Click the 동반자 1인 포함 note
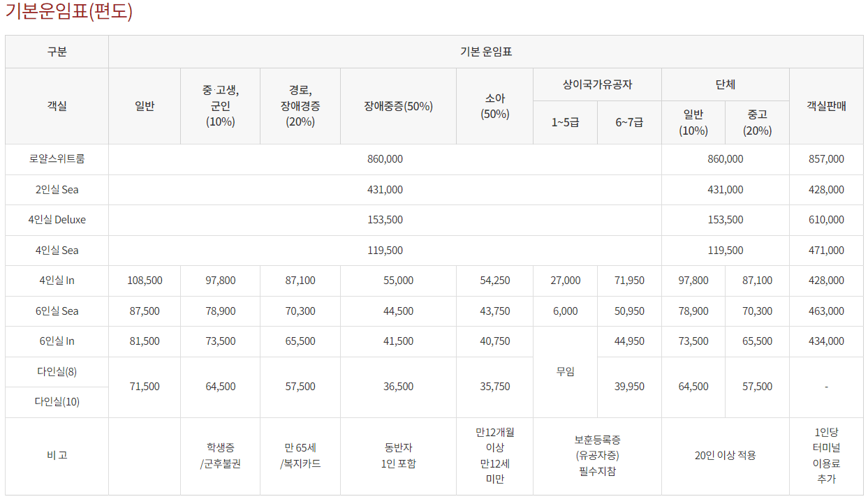 pyautogui.click(x=398, y=456)
